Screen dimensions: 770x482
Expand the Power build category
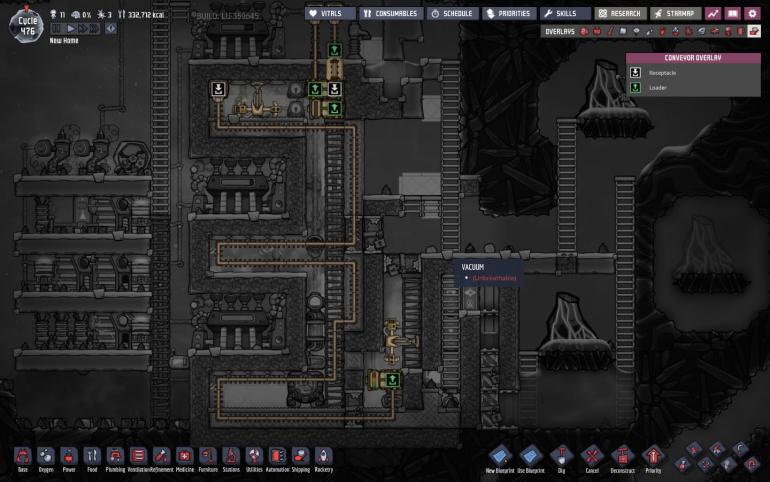(69, 456)
